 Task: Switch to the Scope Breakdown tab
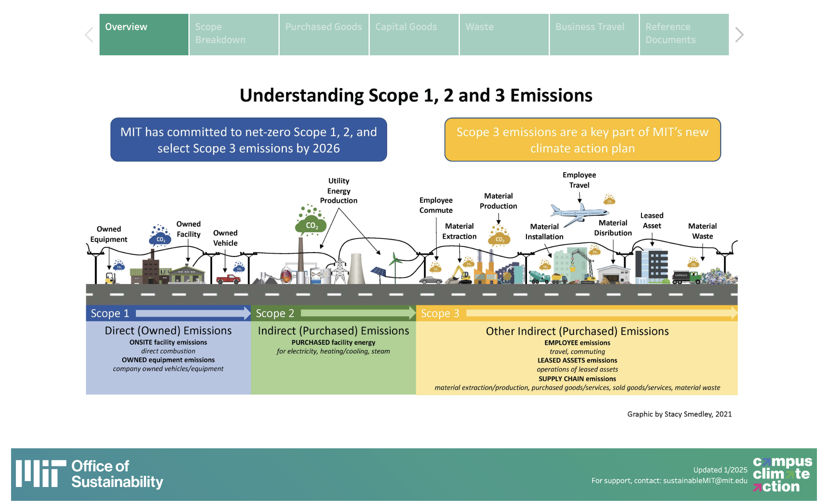[x=233, y=34]
